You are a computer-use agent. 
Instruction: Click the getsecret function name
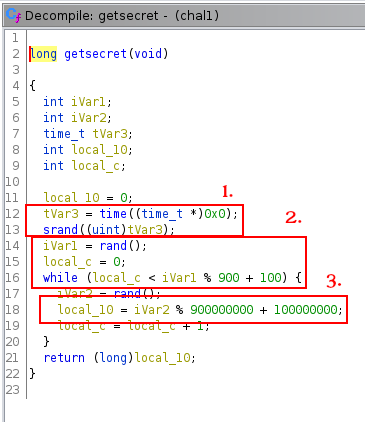tap(95, 54)
